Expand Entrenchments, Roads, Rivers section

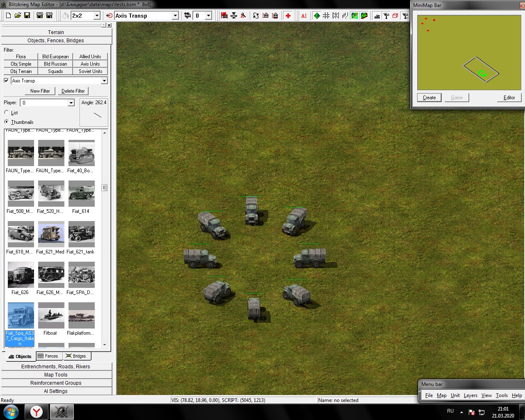click(57, 367)
